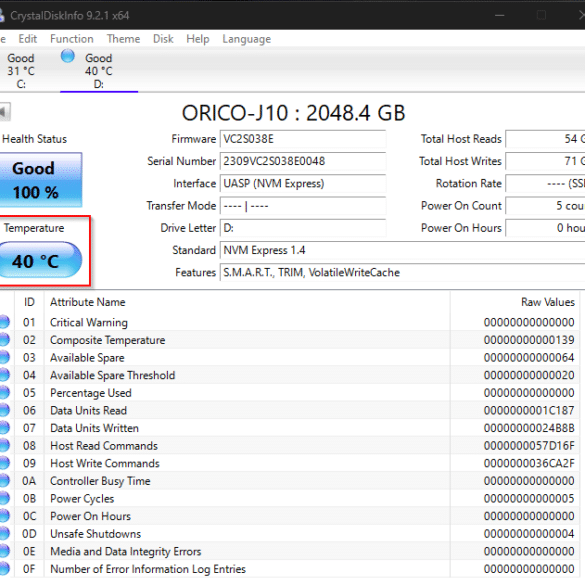Open the Function menu

pos(72,39)
